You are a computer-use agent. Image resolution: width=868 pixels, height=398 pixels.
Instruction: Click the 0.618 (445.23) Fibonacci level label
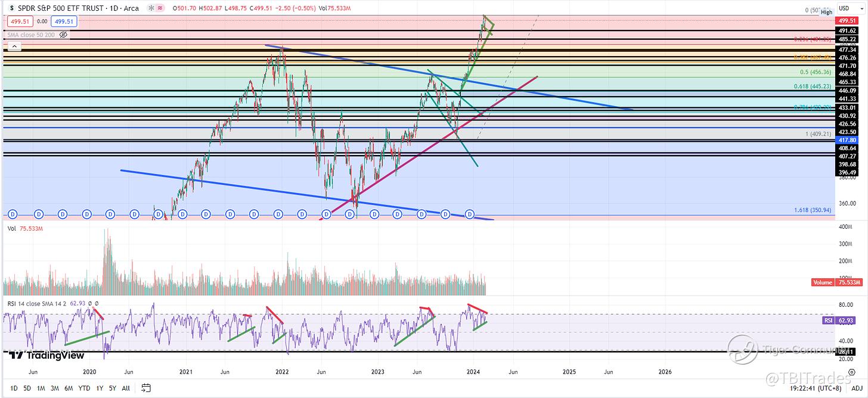(812, 86)
